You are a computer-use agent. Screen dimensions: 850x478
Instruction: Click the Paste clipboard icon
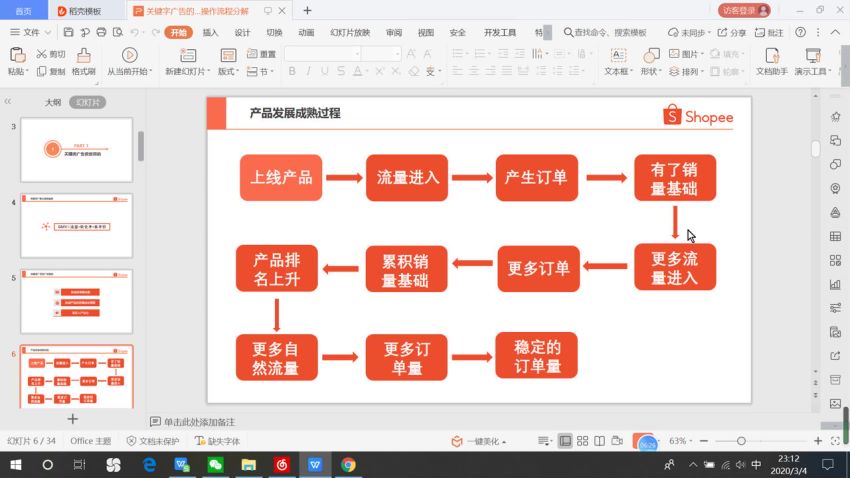[17, 55]
